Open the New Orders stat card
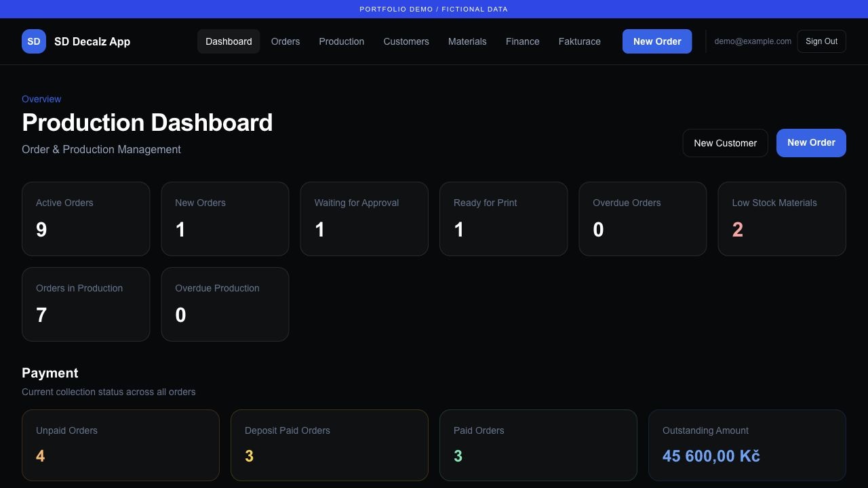868x488 pixels. (x=225, y=219)
